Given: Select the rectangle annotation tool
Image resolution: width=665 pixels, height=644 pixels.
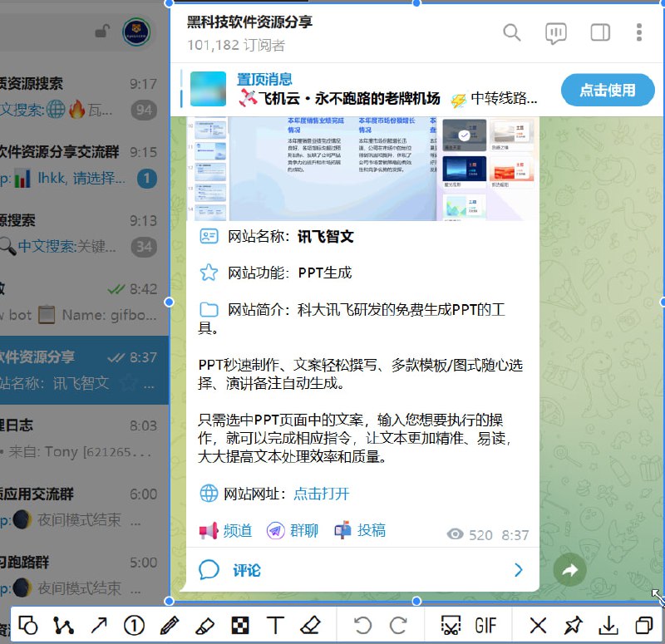Looking at the screenshot, I should coord(28,625).
